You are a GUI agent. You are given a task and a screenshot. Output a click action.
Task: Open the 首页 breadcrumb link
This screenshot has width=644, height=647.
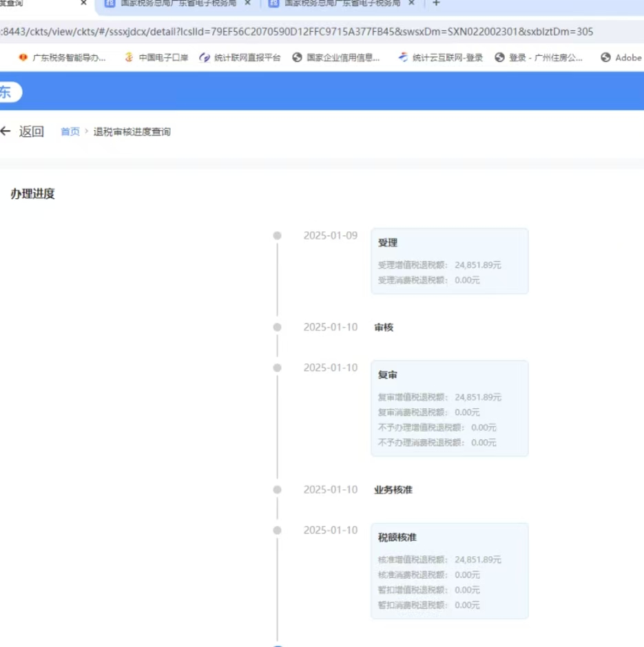(x=70, y=131)
